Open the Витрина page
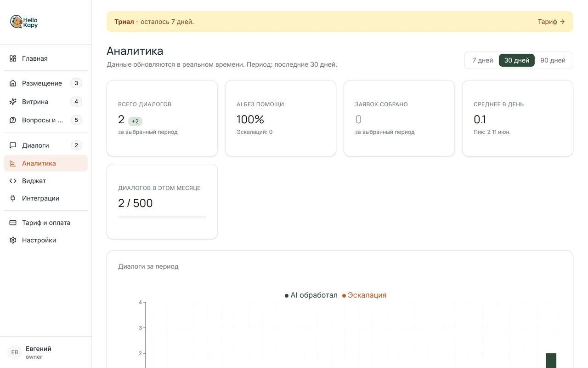Screen dimensions: 588x368 [45, 102]
